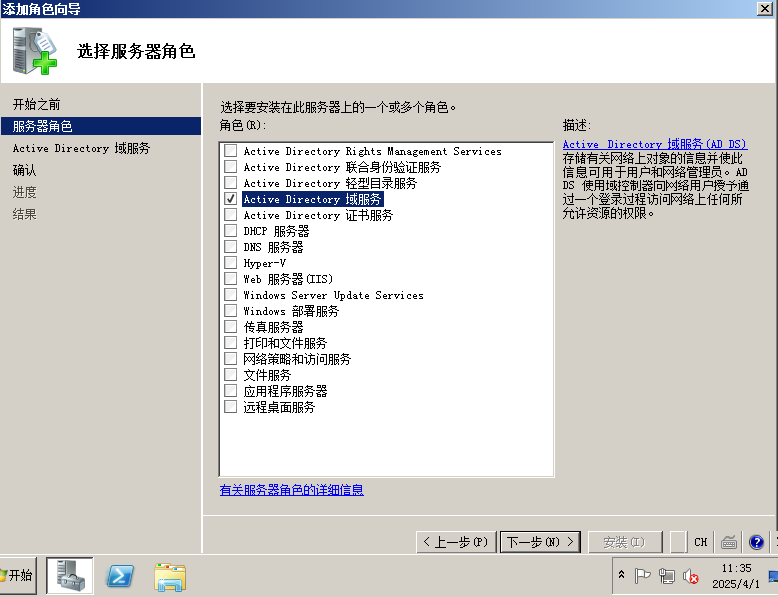
Task: Open Active Directory 域服务 sidebar step
Action: 81,148
